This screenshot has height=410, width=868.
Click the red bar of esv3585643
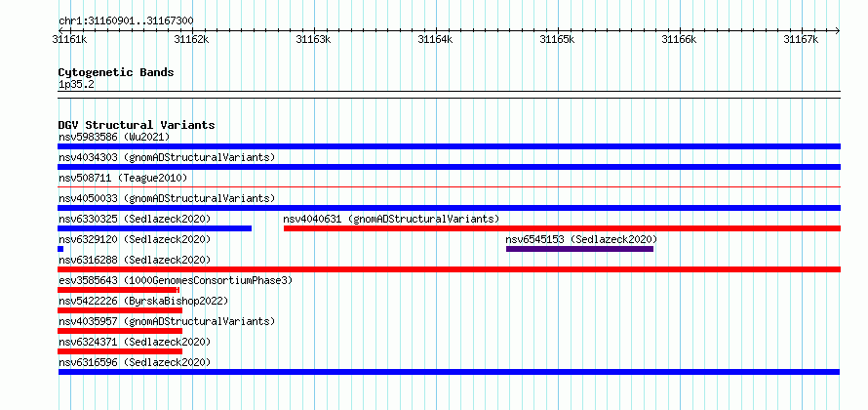click(118, 290)
